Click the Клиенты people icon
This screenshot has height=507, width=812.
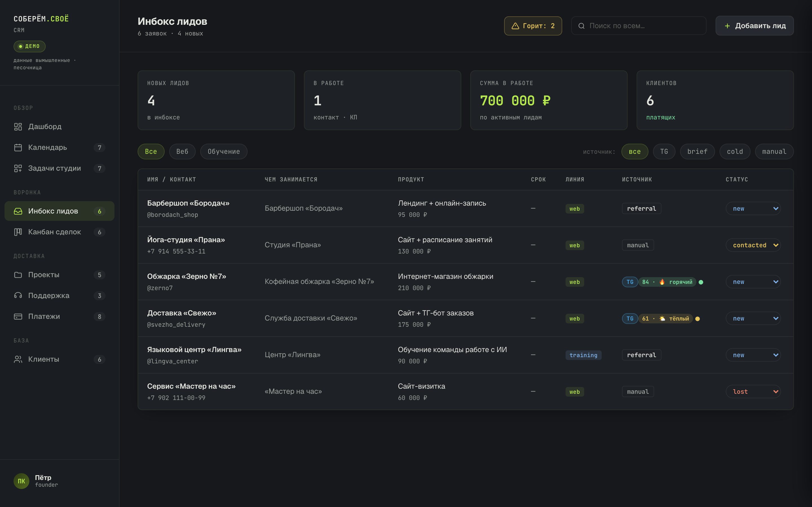[18, 359]
